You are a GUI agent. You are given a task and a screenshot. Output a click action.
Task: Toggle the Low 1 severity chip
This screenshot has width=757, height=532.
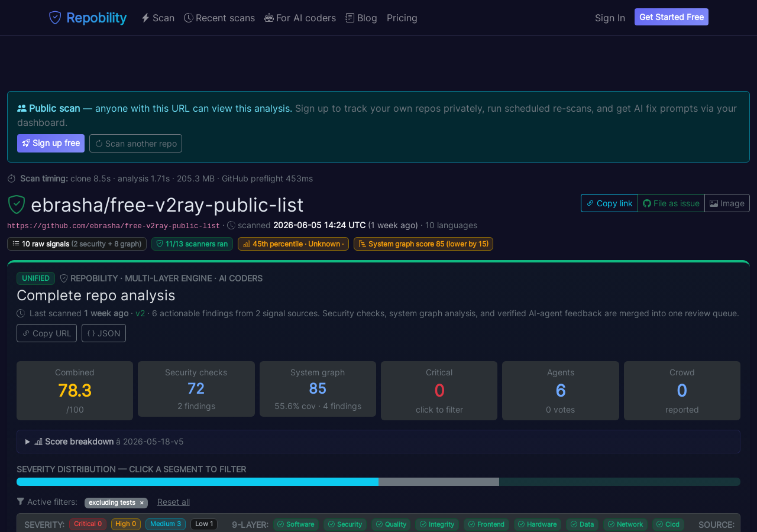coord(204,524)
